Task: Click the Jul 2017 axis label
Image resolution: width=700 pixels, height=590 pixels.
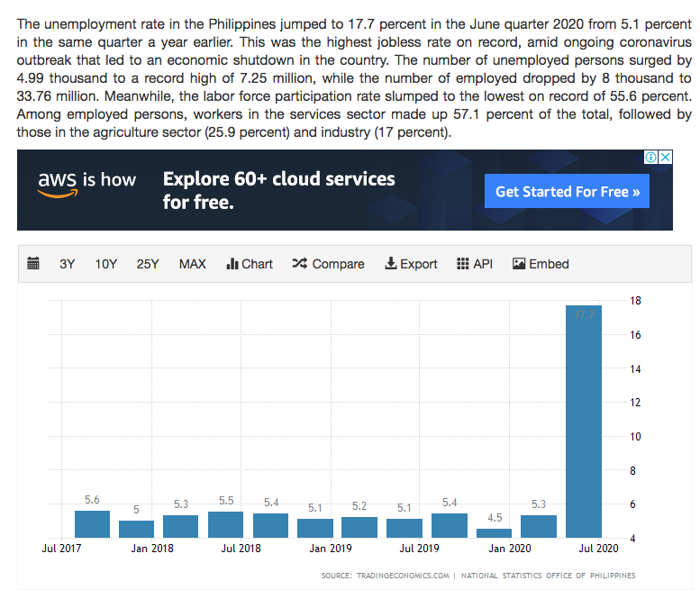Action: [61, 548]
